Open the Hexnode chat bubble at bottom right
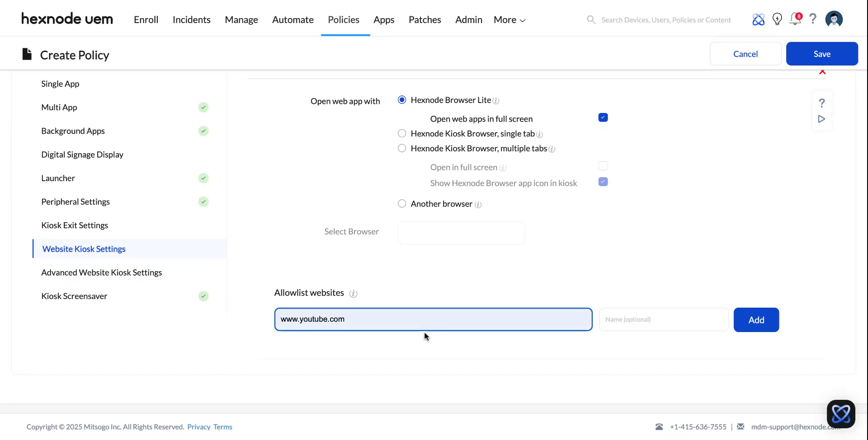 (840, 413)
